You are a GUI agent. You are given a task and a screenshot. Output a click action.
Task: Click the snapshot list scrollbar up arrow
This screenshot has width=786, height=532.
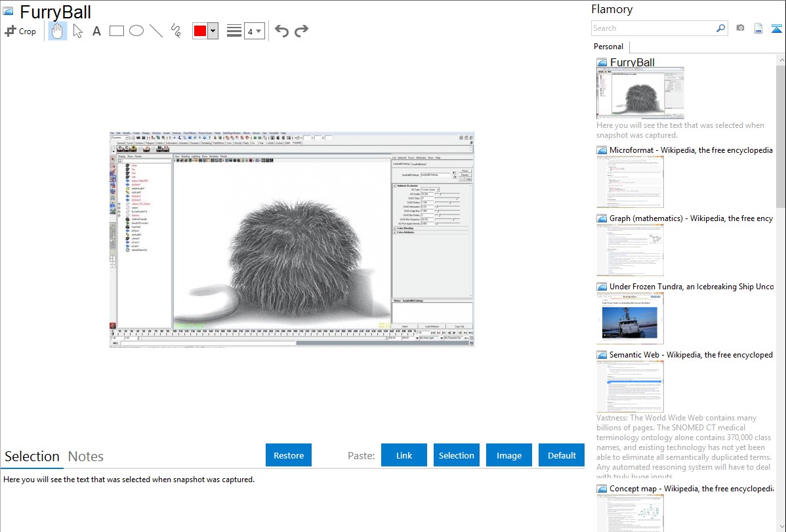click(781, 60)
